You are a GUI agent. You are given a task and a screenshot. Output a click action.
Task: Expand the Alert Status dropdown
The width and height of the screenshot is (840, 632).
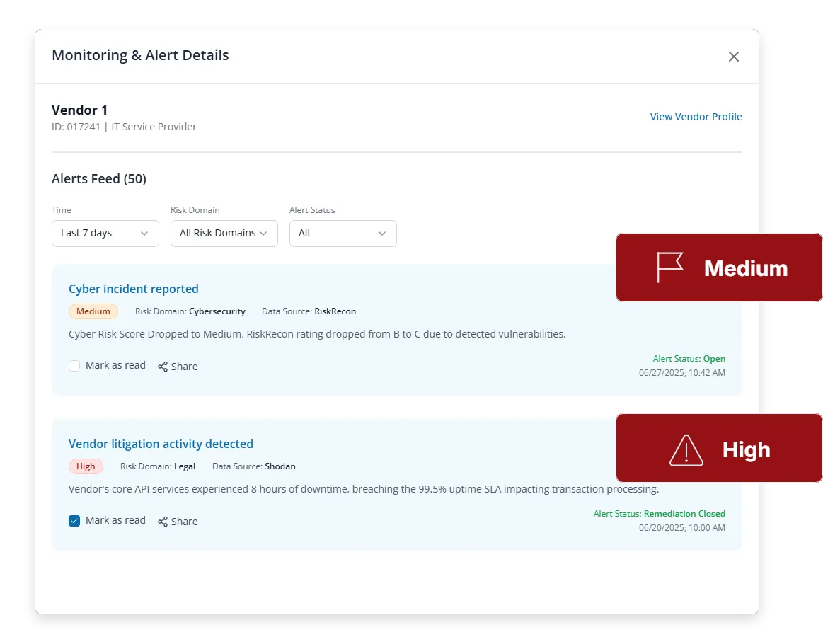coord(343,233)
